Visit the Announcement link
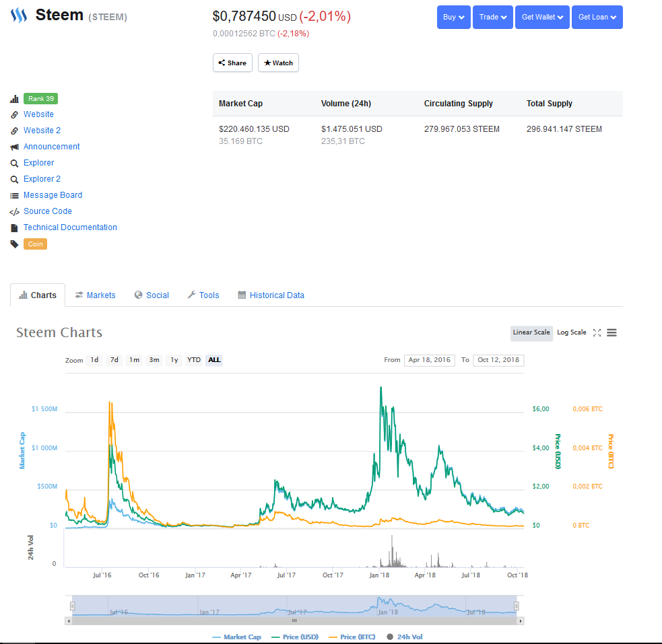Screen dimensions: 662x644 tap(51, 146)
